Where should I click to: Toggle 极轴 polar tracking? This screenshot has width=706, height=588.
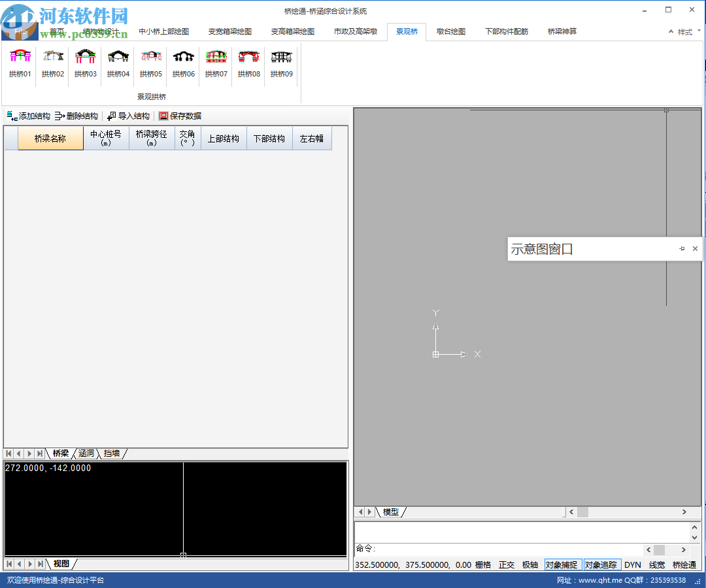(530, 565)
